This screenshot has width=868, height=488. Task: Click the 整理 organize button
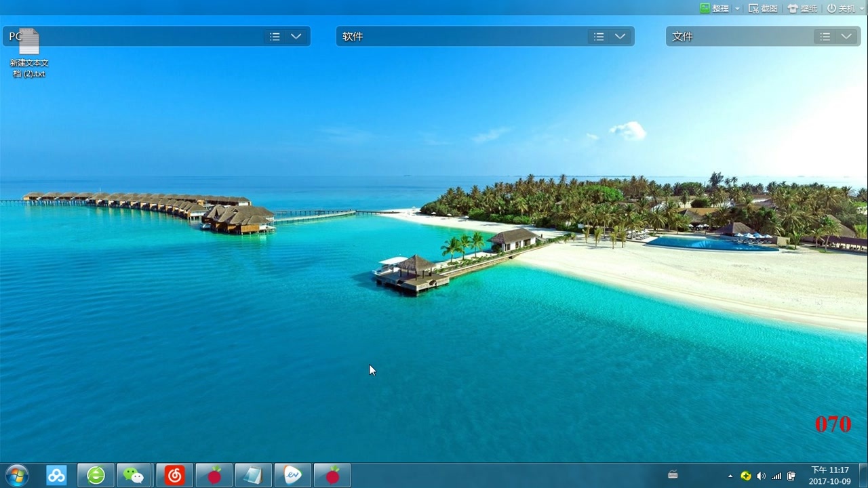[x=715, y=8]
